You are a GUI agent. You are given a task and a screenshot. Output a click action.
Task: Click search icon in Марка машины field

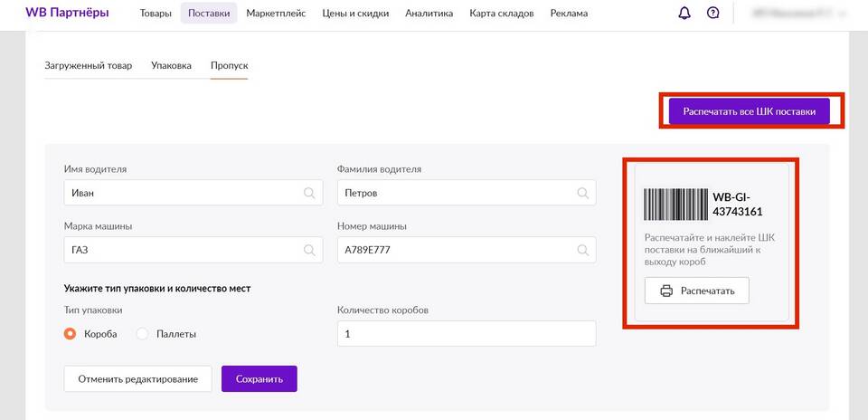tap(309, 251)
